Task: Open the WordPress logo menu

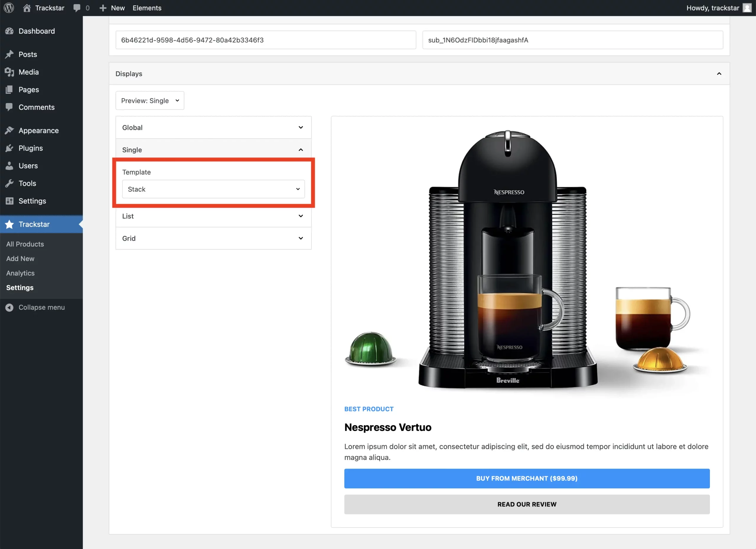Action: pos(9,8)
